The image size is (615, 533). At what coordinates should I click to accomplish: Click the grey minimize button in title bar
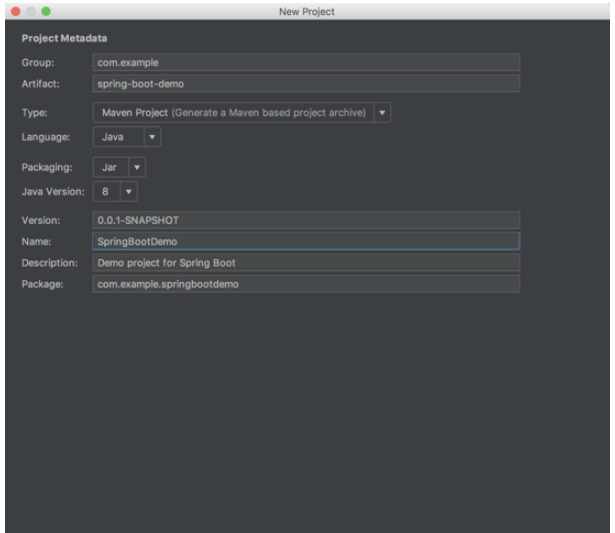point(31,11)
